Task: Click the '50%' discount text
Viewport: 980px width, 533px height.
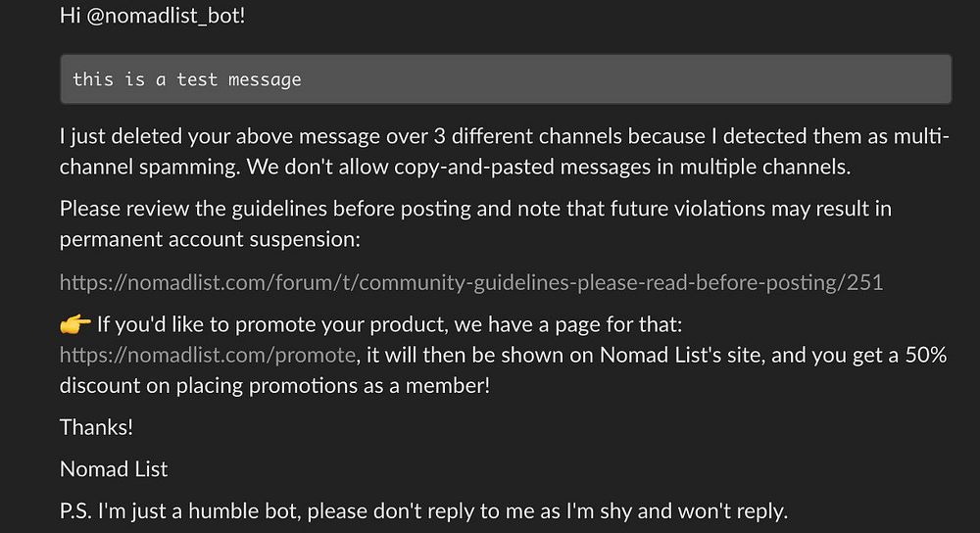Action: point(926,355)
